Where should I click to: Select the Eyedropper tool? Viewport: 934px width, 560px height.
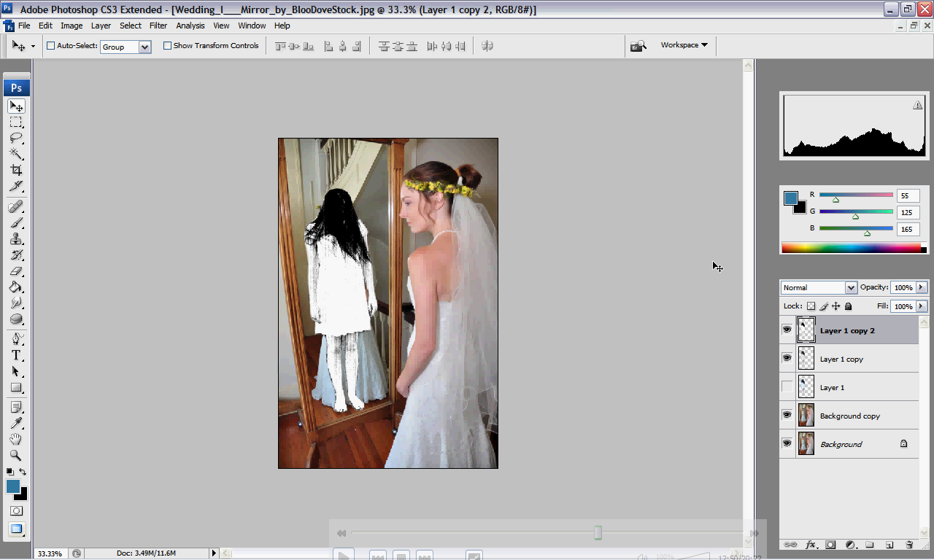(16, 423)
